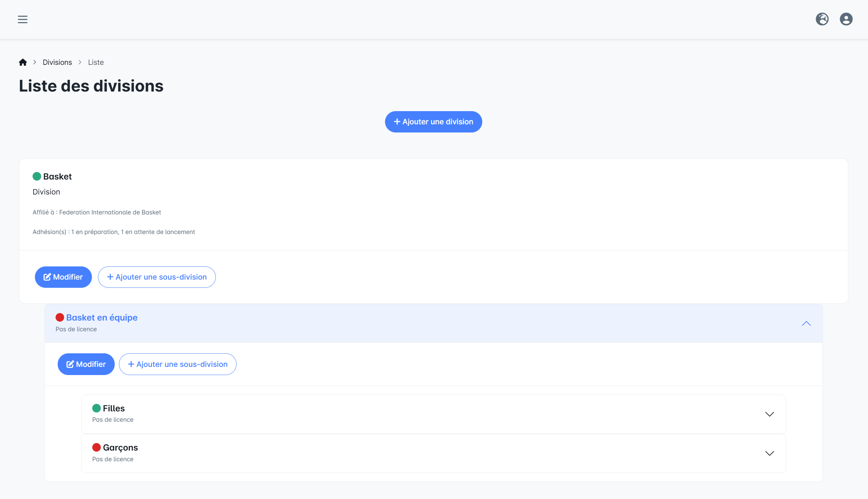Open the hamburger navigation menu
Image resolution: width=868 pixels, height=499 pixels.
coord(22,19)
